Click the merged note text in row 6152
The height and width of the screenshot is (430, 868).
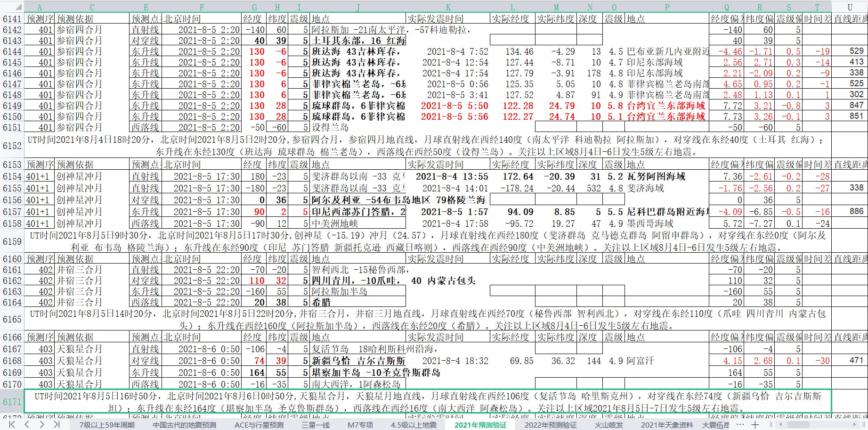428,146
